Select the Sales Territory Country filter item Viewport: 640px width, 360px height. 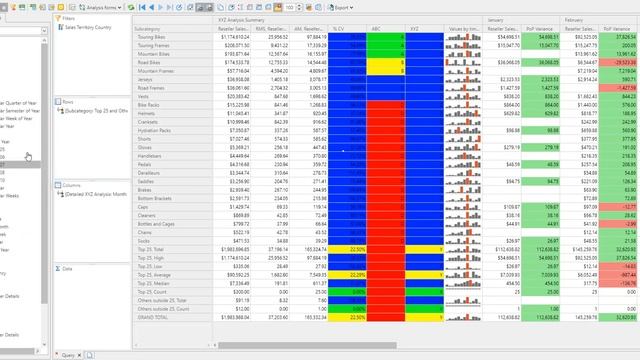pos(84,27)
